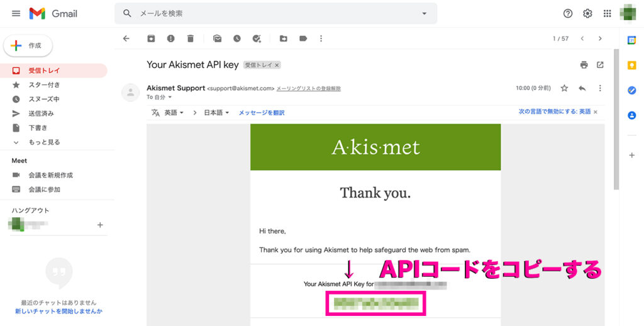Select 送信済み in the sidebar
Image resolution: width=644 pixels, height=326 pixels.
pyautogui.click(x=53, y=113)
